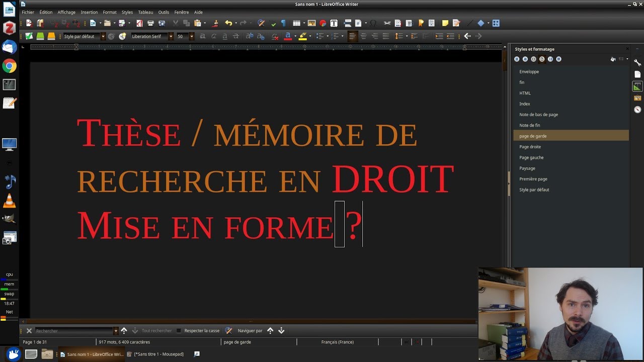644x362 pixels.
Task: Toggle underline formatting
Action: pos(225,36)
